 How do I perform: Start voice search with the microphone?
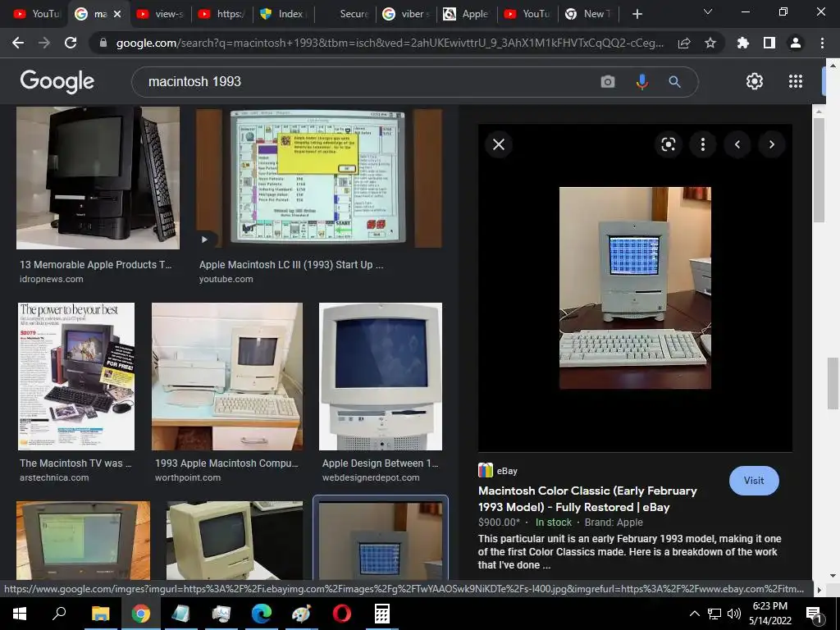pos(641,81)
